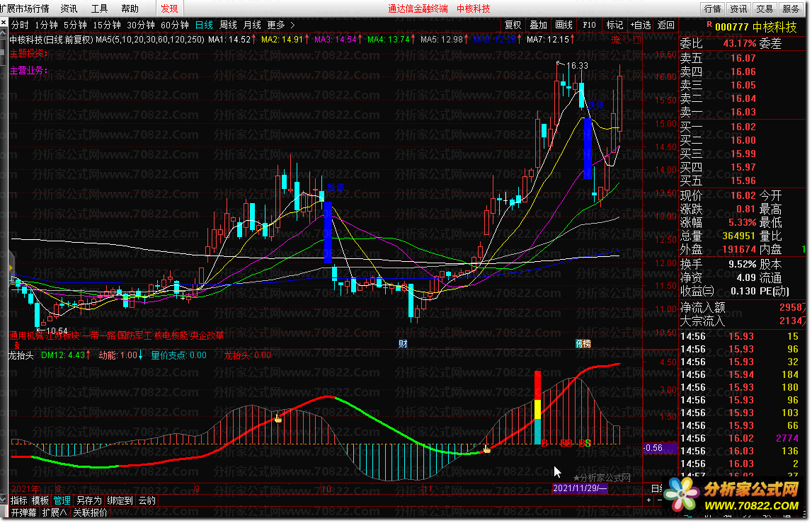This screenshot has width=812, height=523.
Task: Open the 帮助 menu
Action: point(130,8)
